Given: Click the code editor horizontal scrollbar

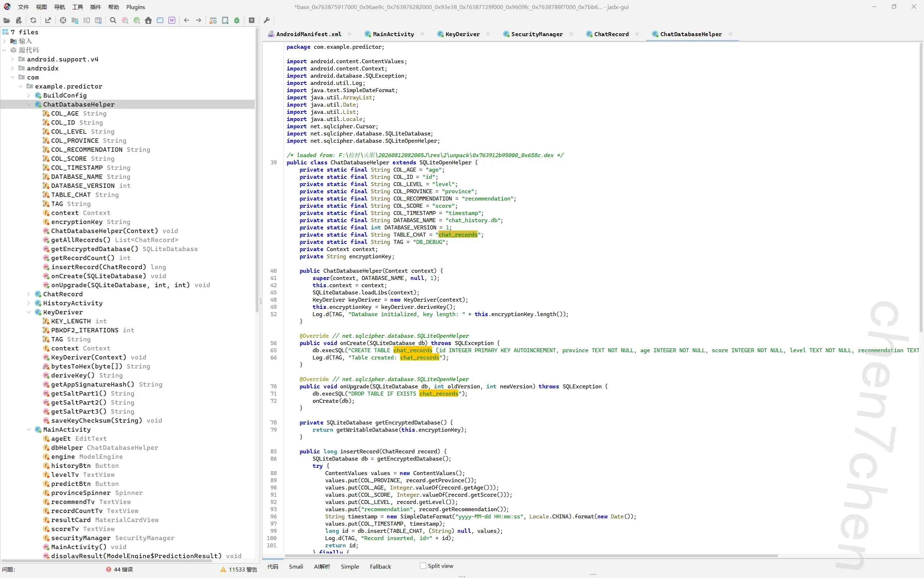Looking at the screenshot, I should click(531, 556).
